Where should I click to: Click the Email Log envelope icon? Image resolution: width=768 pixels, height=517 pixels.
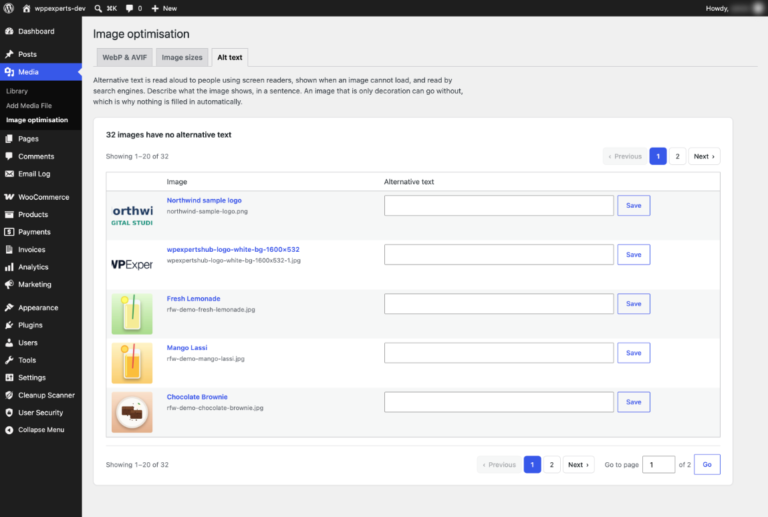[9, 174]
